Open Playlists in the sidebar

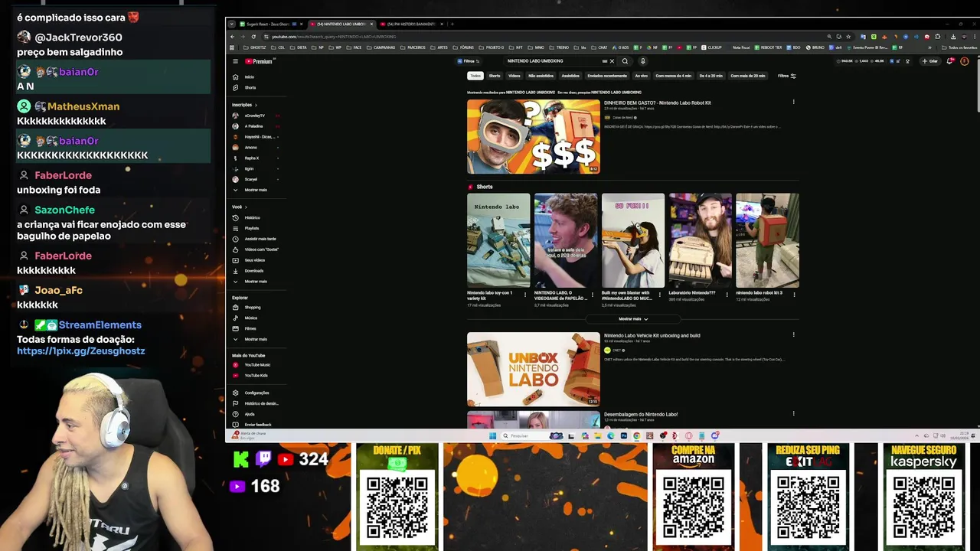(x=252, y=228)
